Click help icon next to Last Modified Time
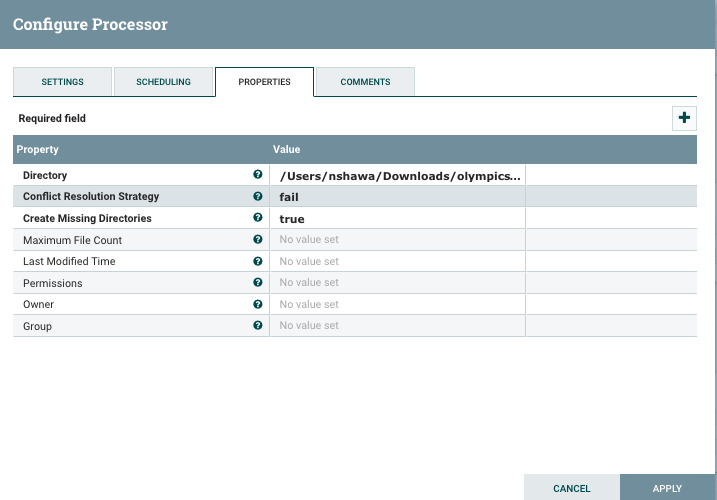 (258, 261)
